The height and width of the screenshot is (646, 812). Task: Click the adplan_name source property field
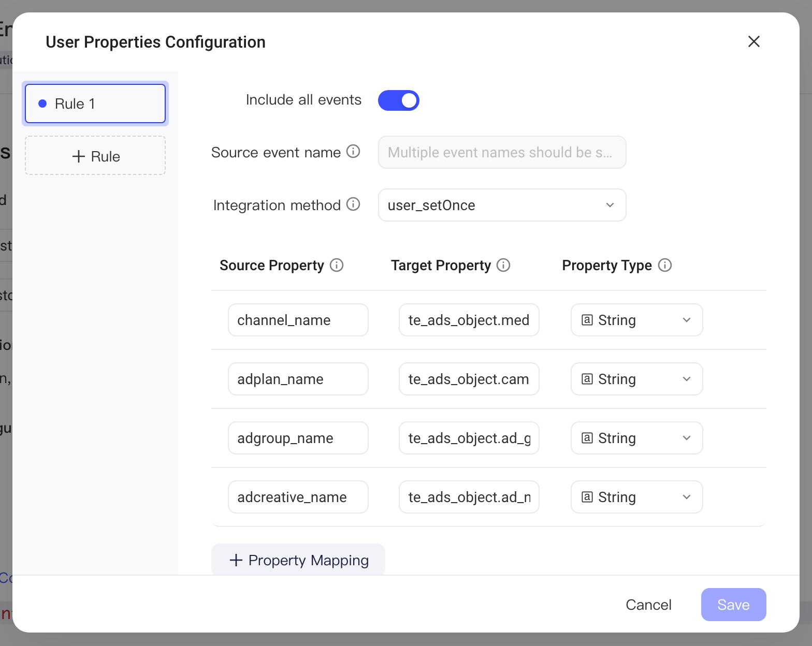298,379
